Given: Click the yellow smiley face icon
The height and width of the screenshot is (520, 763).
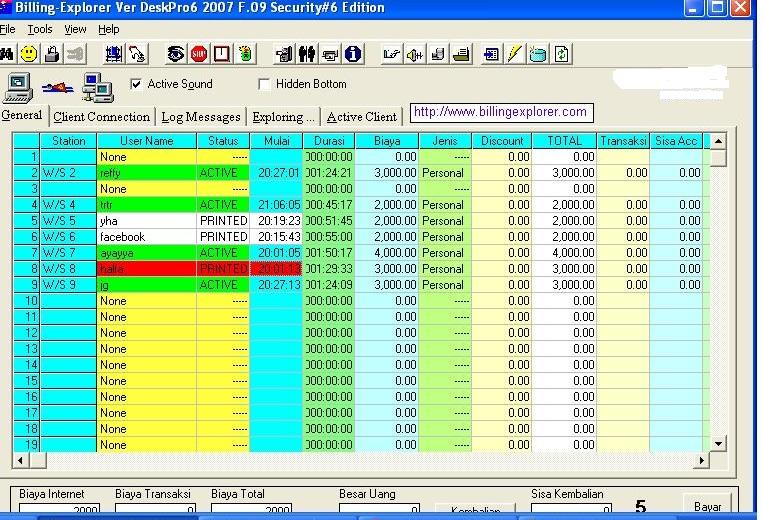Looking at the screenshot, I should click(29, 54).
